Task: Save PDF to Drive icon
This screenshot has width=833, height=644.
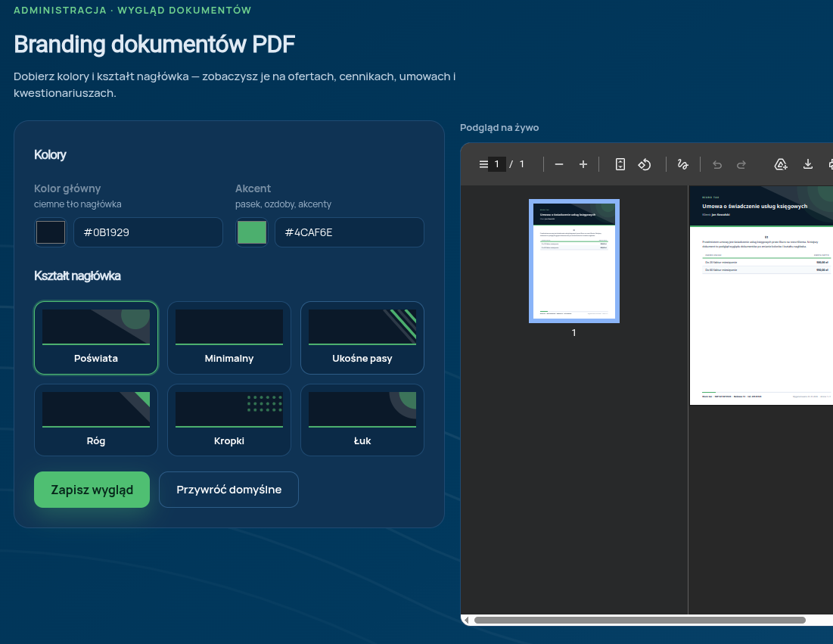Action: pos(780,164)
